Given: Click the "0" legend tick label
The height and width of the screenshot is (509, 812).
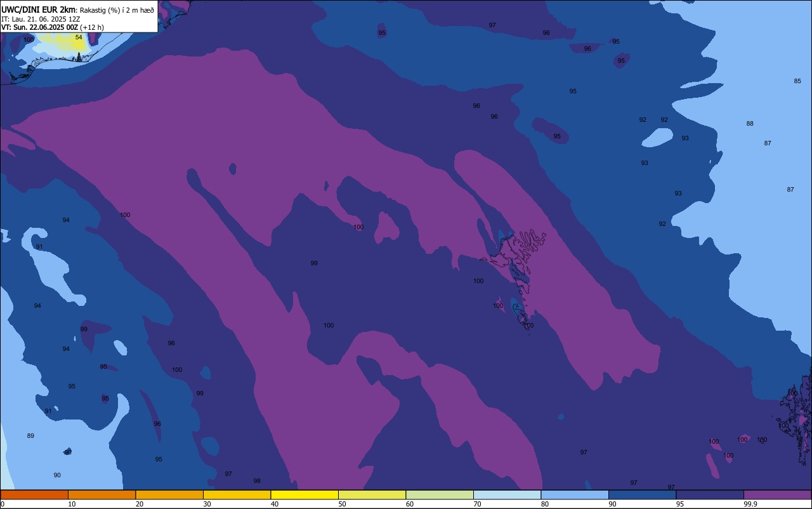Looking at the screenshot, I should [x=3, y=504].
